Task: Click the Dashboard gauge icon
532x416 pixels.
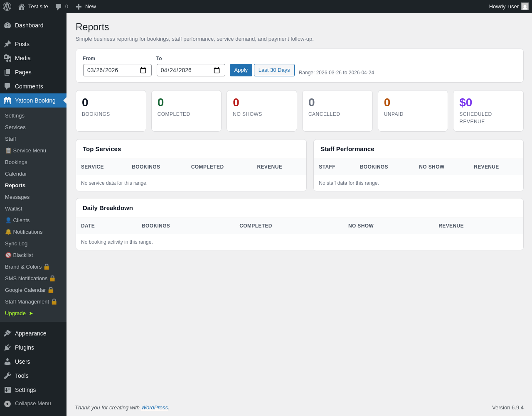Action: [7, 25]
